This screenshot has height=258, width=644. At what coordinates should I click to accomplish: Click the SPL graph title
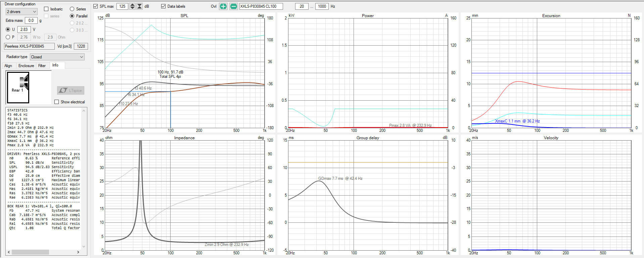(x=184, y=16)
